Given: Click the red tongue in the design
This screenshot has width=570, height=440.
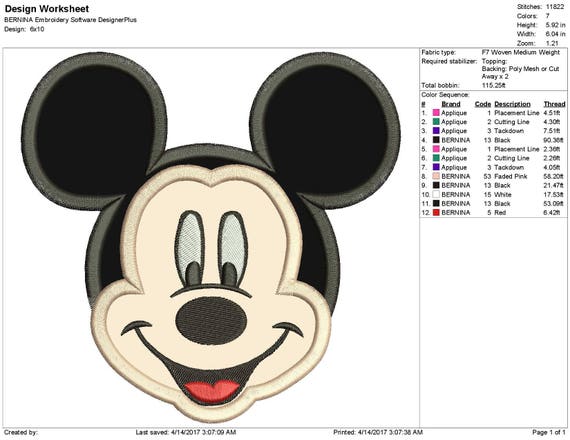Looking at the screenshot, I should click(212, 391).
